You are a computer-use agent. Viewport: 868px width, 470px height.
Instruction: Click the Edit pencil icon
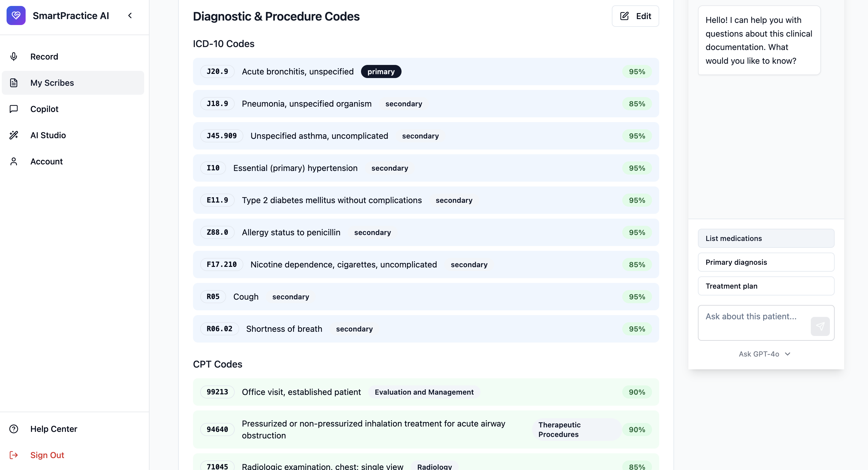tap(625, 16)
